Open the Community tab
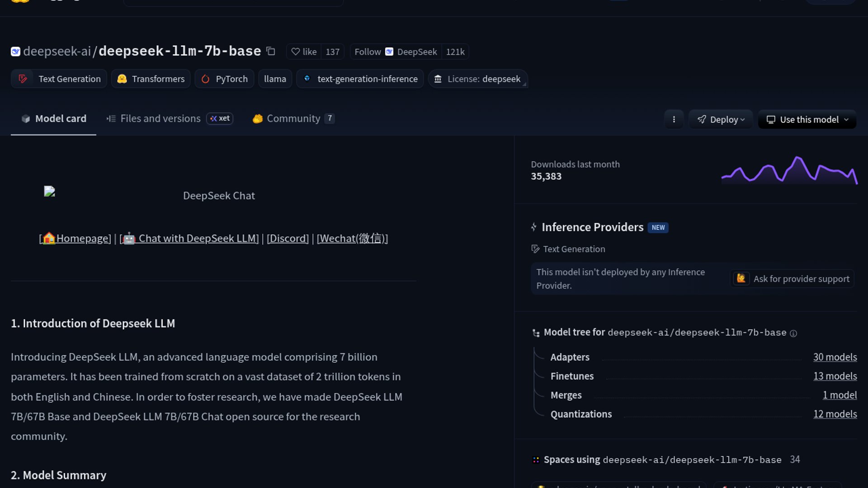Image resolution: width=868 pixels, height=488 pixels. tap(293, 118)
